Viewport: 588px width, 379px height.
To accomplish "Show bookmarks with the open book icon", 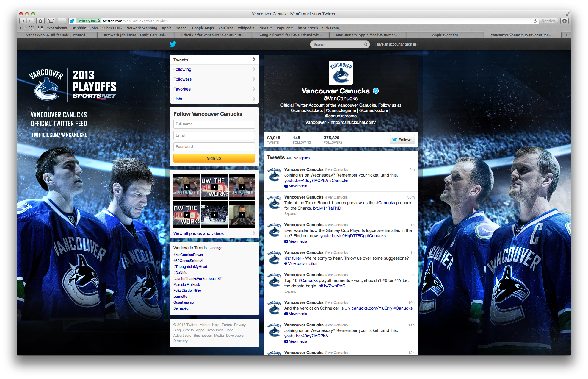I will pos(32,28).
